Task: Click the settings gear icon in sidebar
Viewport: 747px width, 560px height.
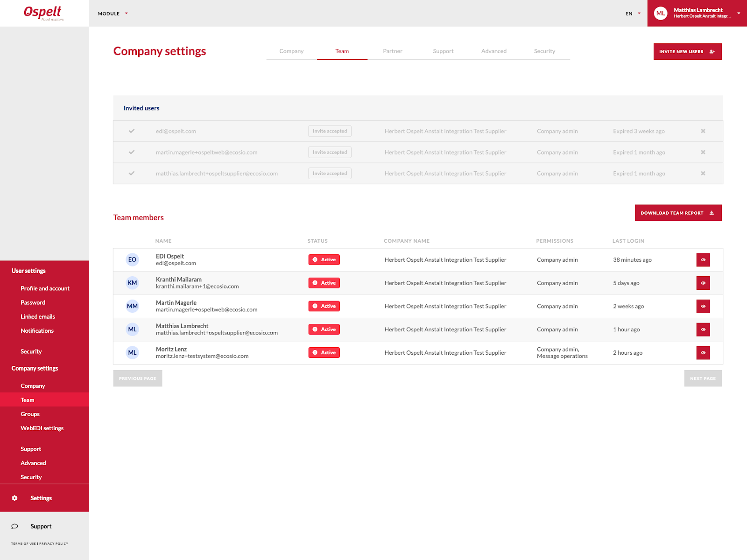Action: tap(14, 498)
